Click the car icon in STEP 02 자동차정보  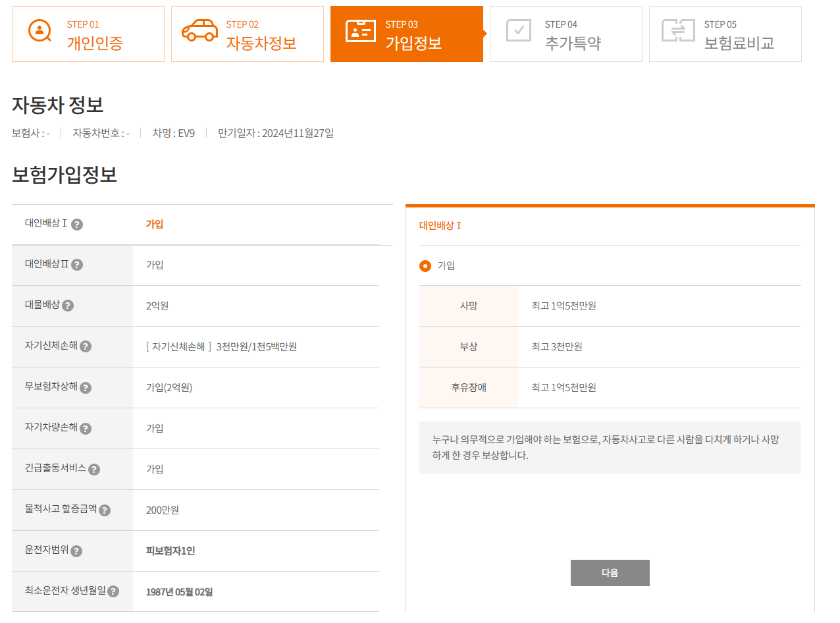(199, 31)
